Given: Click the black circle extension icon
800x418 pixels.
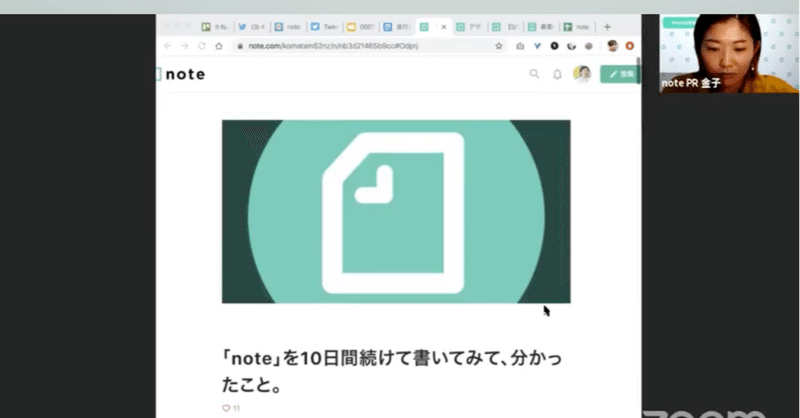Looking at the screenshot, I should point(555,46).
